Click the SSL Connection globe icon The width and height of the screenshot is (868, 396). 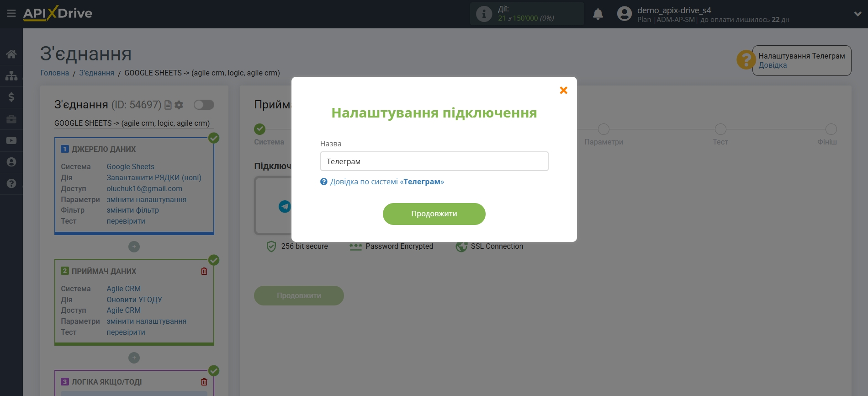(461, 246)
